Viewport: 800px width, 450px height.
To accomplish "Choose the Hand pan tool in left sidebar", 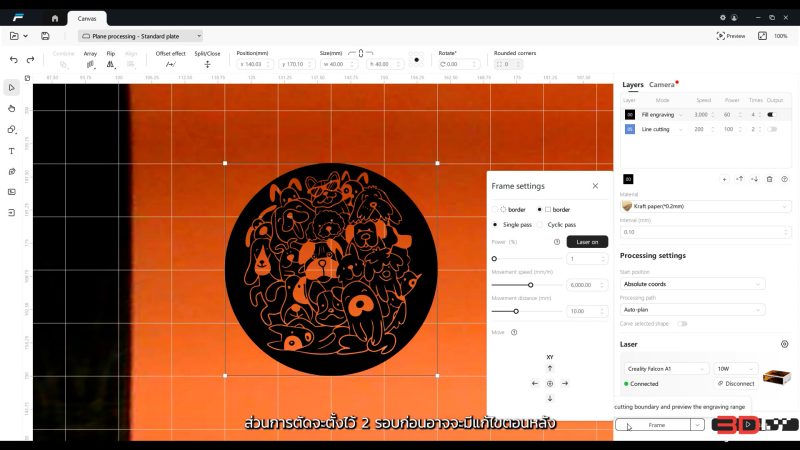I will coord(12,108).
